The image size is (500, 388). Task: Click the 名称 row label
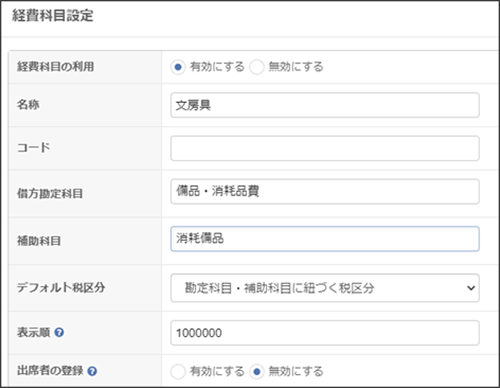coord(28,105)
